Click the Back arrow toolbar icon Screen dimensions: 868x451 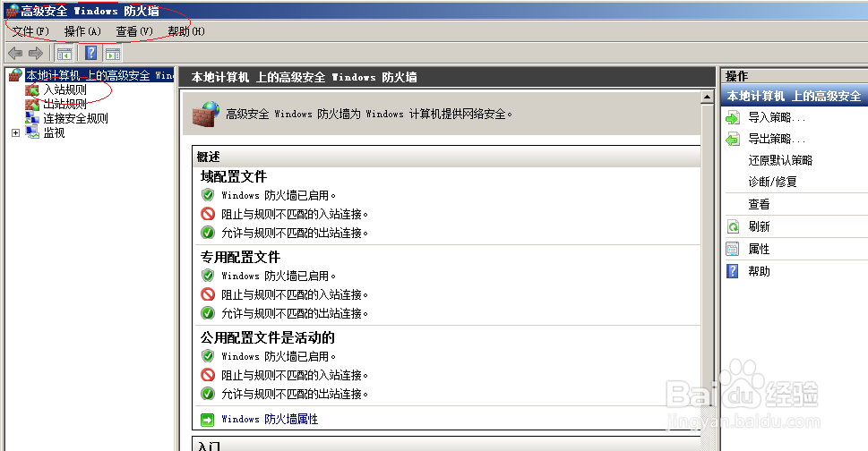coord(15,53)
